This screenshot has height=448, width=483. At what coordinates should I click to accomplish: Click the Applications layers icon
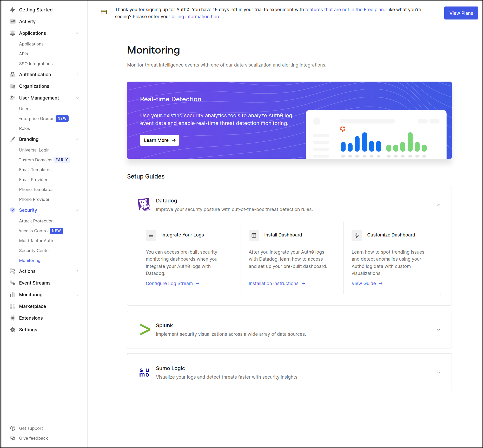coord(12,33)
